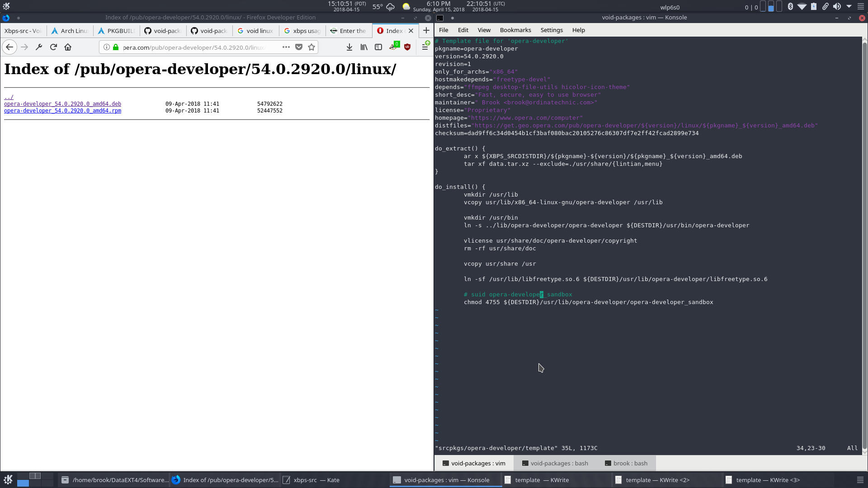Open the KDE application launcher in bottom panel
The height and width of the screenshot is (488, 868).
tap(8, 480)
